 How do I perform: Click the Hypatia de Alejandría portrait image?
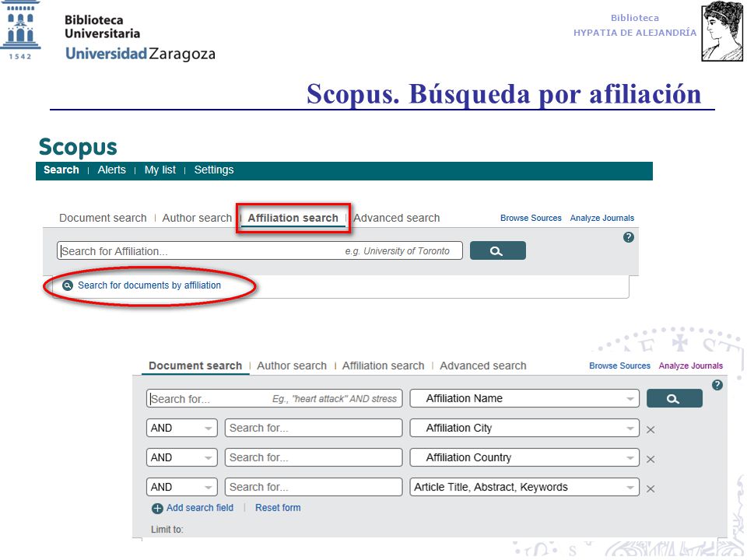point(722,31)
